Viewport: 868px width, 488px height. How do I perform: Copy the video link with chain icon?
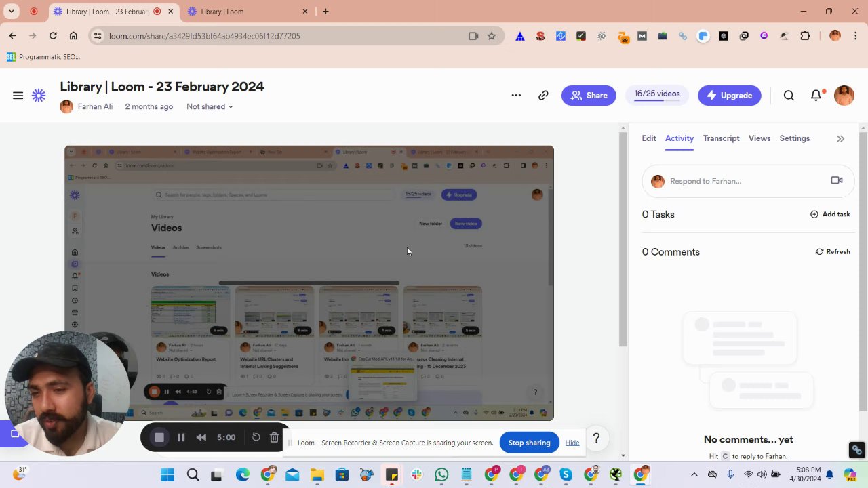[x=543, y=96]
